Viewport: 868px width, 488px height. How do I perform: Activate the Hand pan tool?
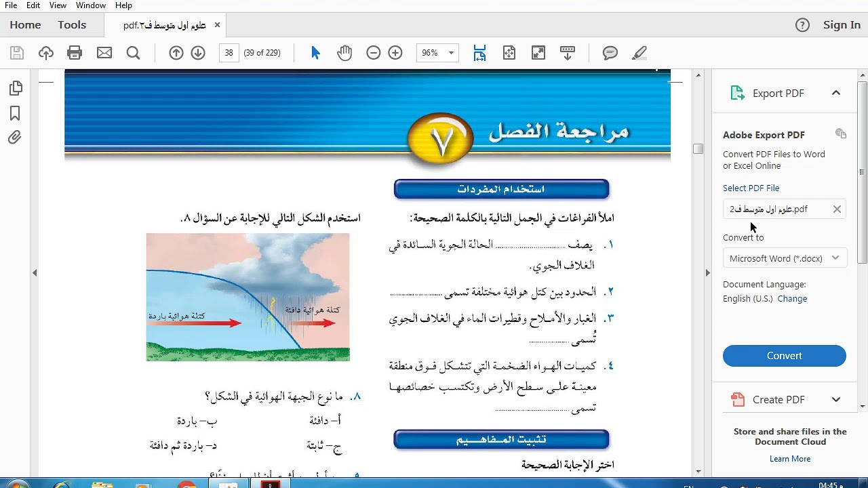344,53
